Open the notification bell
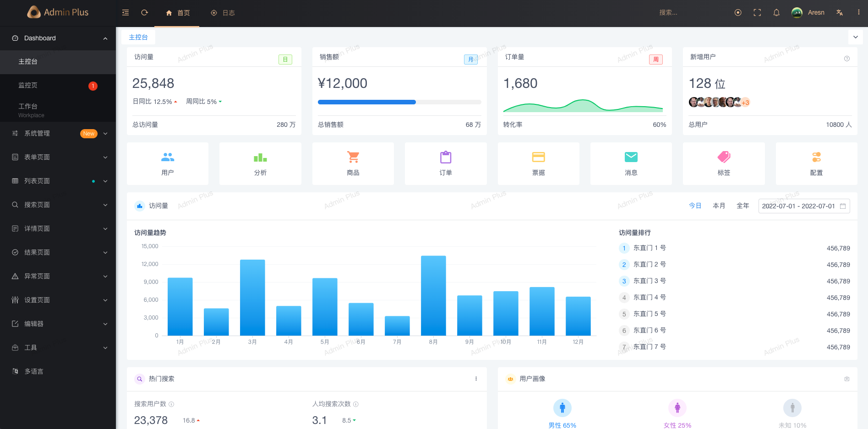868x429 pixels. coord(776,13)
